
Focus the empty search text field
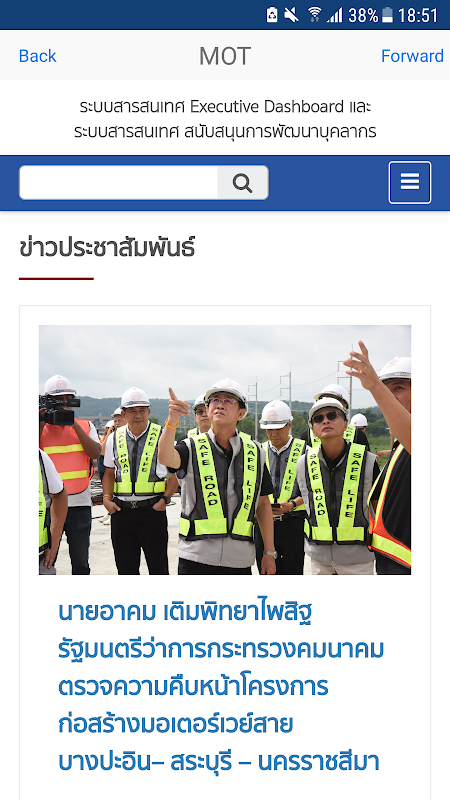(x=118, y=182)
